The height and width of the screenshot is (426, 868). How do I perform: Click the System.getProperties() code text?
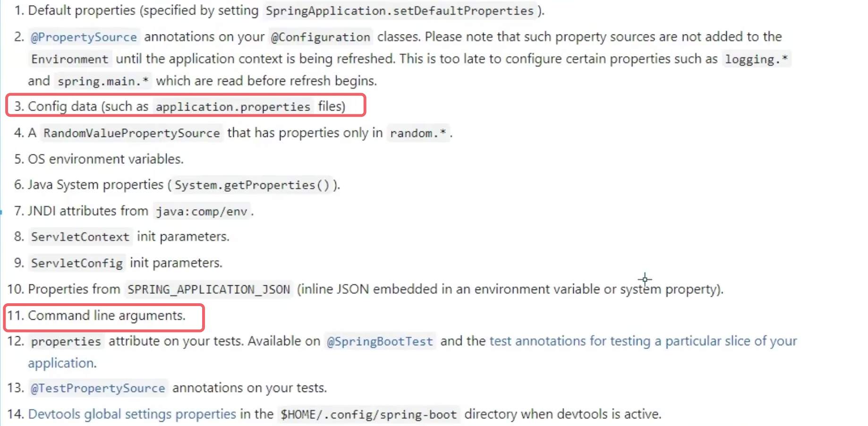[252, 185]
